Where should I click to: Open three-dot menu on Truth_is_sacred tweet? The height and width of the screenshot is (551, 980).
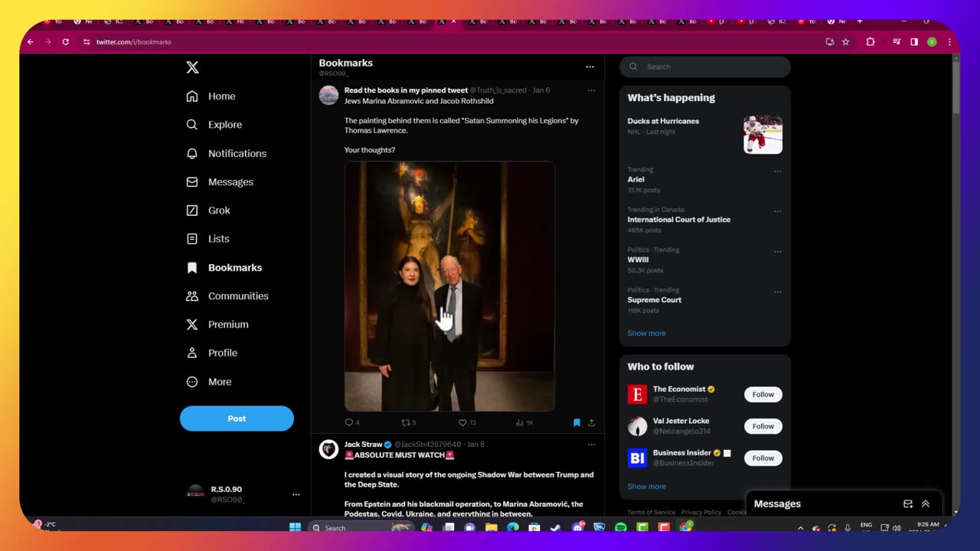tap(591, 90)
